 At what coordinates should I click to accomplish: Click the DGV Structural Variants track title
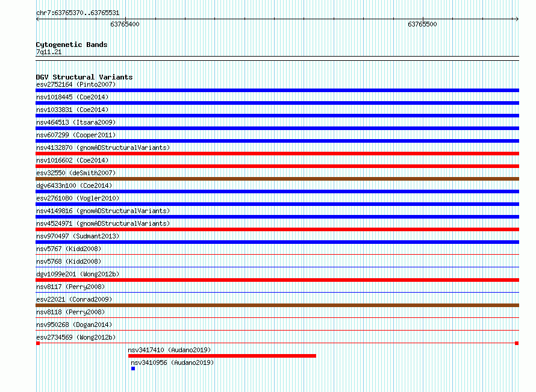(84, 77)
